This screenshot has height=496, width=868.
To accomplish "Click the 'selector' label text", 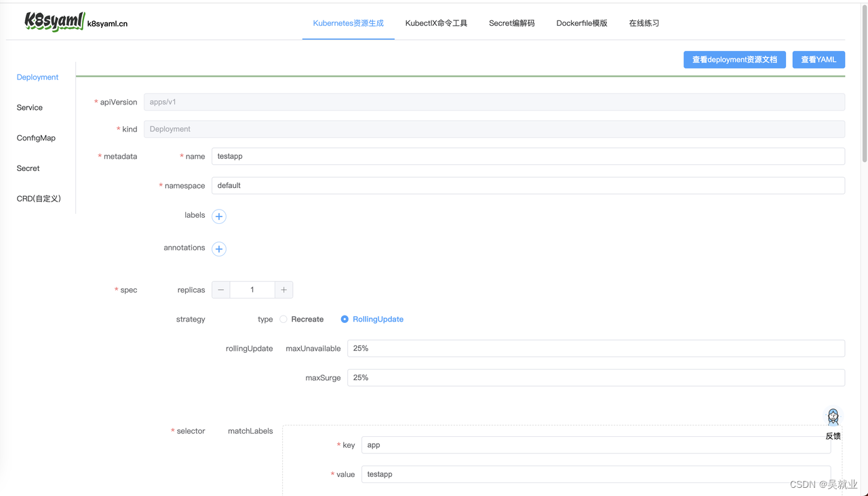I will (x=191, y=431).
